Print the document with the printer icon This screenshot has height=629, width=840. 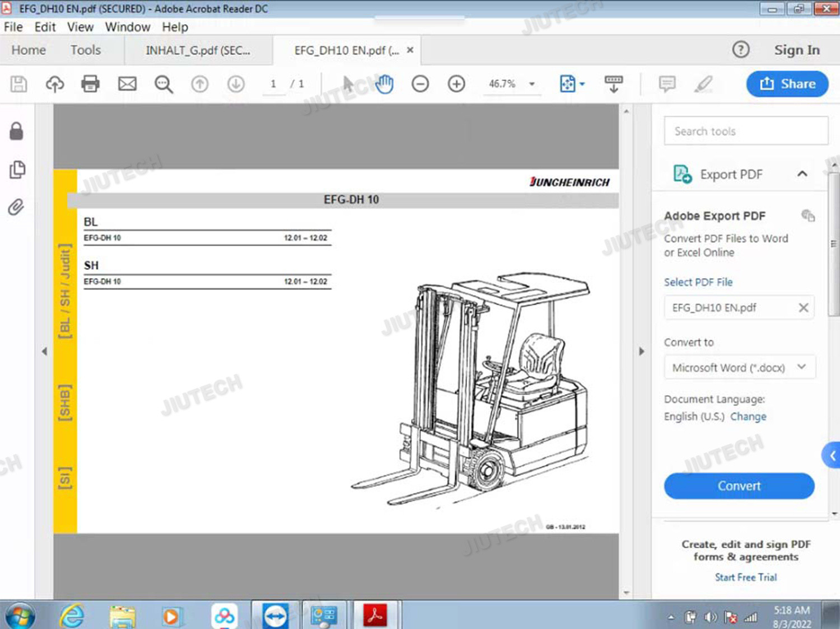[90, 84]
